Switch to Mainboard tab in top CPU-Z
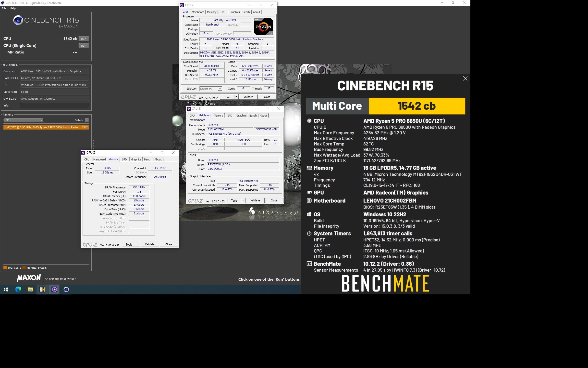 198,12
